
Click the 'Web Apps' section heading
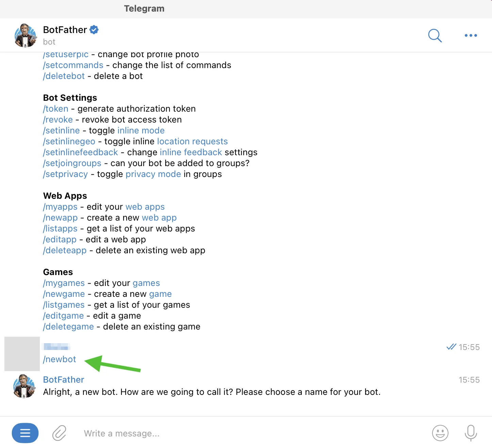click(x=65, y=196)
